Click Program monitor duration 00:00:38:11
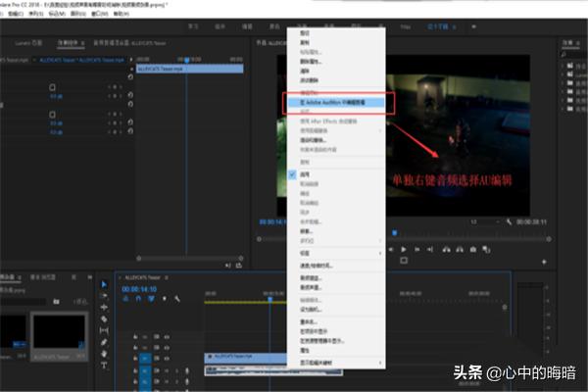This screenshot has width=588, height=392. 531,222
